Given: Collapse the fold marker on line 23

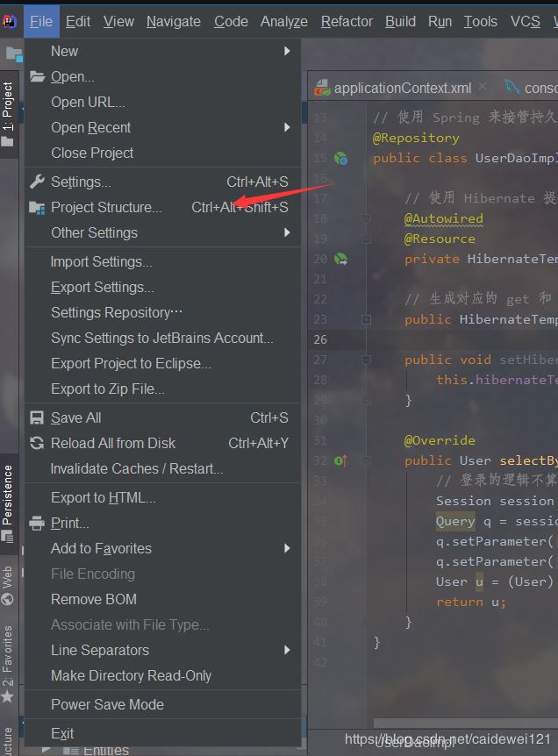Looking at the screenshot, I should (366, 319).
